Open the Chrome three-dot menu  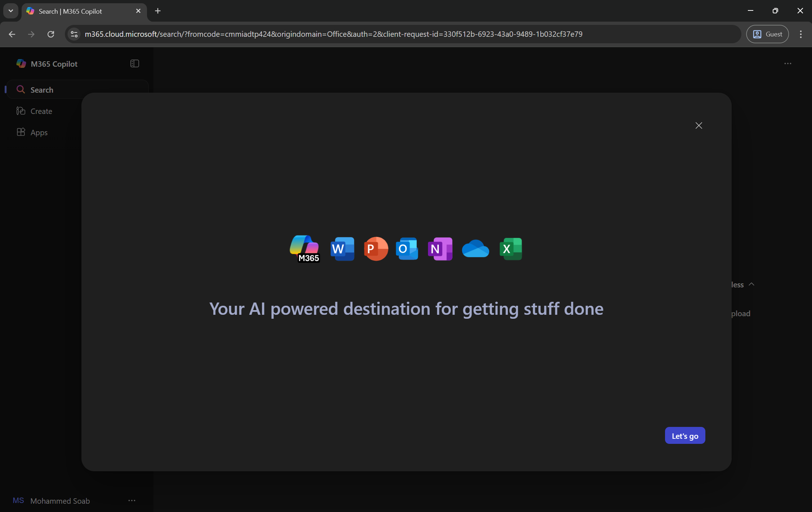click(800, 34)
